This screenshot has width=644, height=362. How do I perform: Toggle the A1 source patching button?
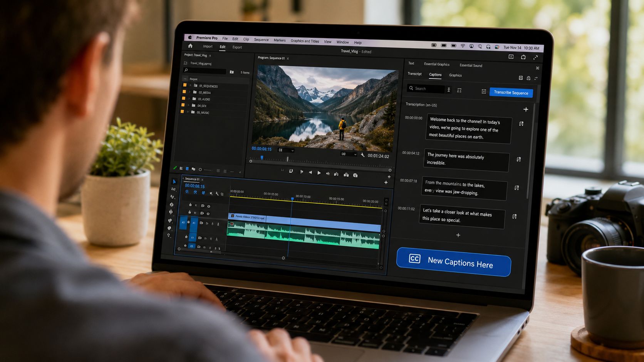pos(183,222)
